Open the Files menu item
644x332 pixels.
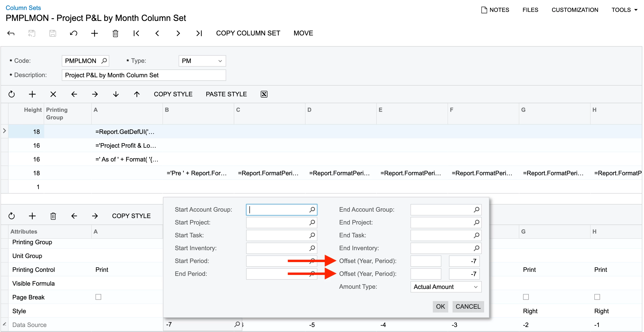click(530, 10)
